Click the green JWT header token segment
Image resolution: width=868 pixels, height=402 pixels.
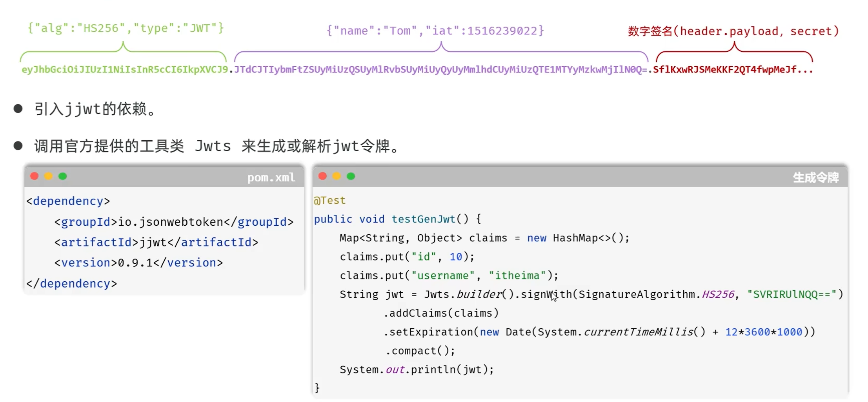(x=125, y=69)
